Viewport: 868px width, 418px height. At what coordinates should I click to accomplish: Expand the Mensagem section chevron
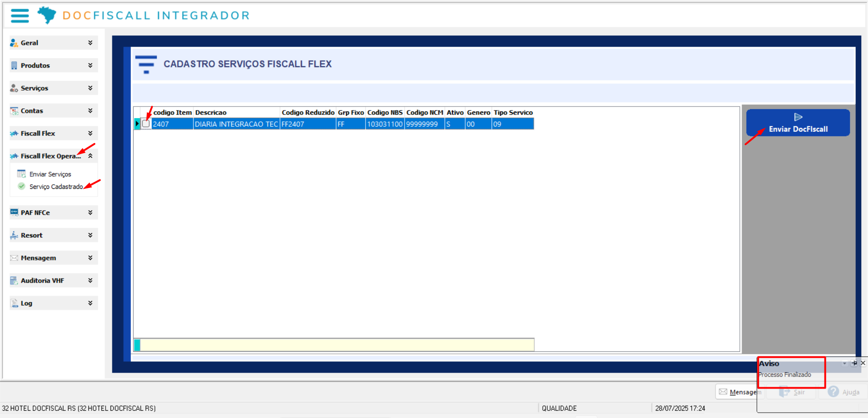tap(90, 258)
